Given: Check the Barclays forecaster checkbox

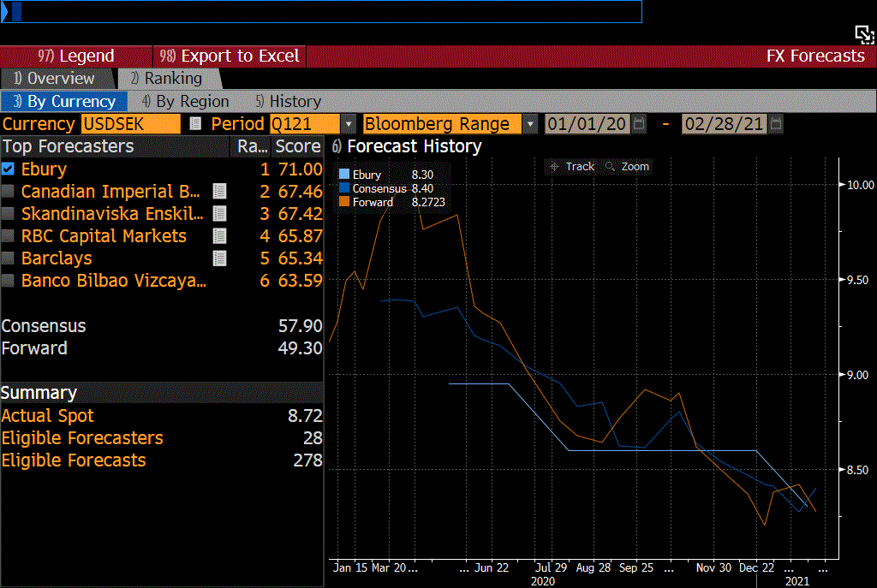Looking at the screenshot, I should point(8,258).
